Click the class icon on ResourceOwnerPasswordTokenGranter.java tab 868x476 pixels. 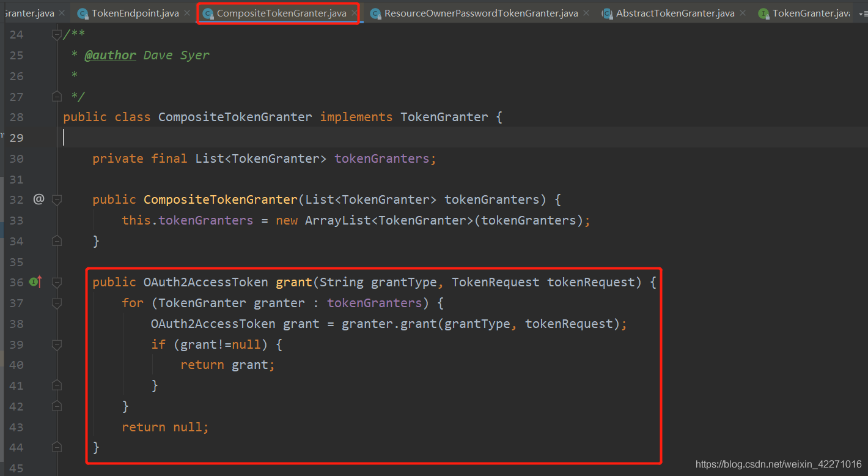click(375, 13)
